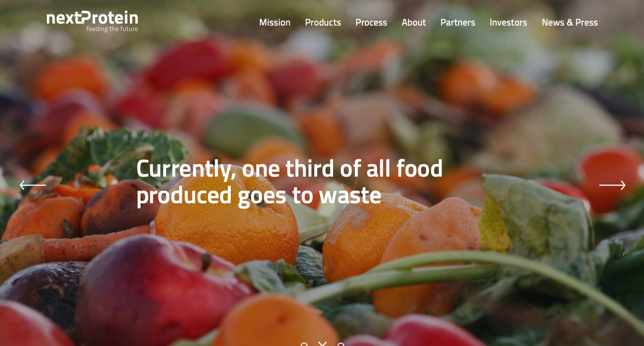Navigate to the Process section

(371, 22)
